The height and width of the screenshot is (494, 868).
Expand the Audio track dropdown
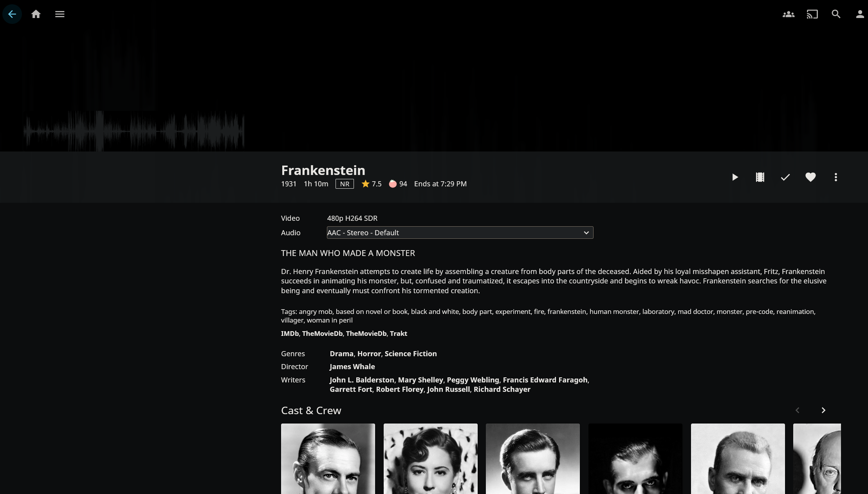coord(460,233)
